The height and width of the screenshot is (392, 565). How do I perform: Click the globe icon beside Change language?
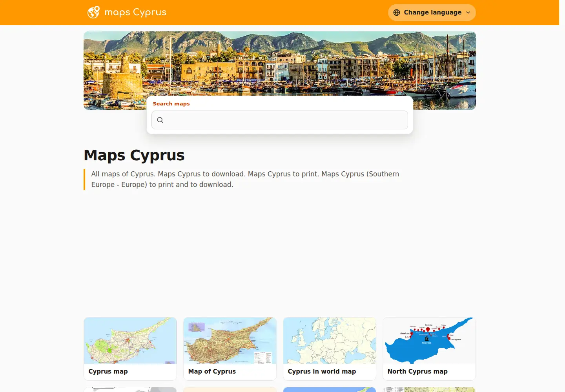tap(397, 13)
